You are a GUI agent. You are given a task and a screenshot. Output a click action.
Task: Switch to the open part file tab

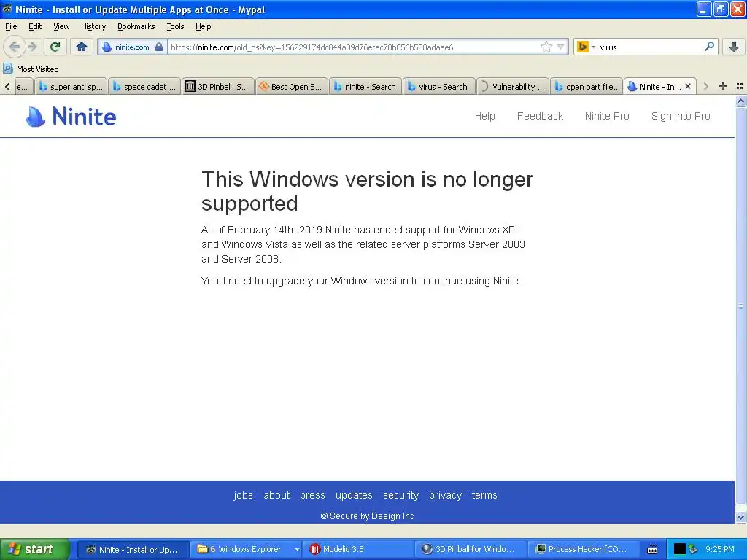coord(587,86)
